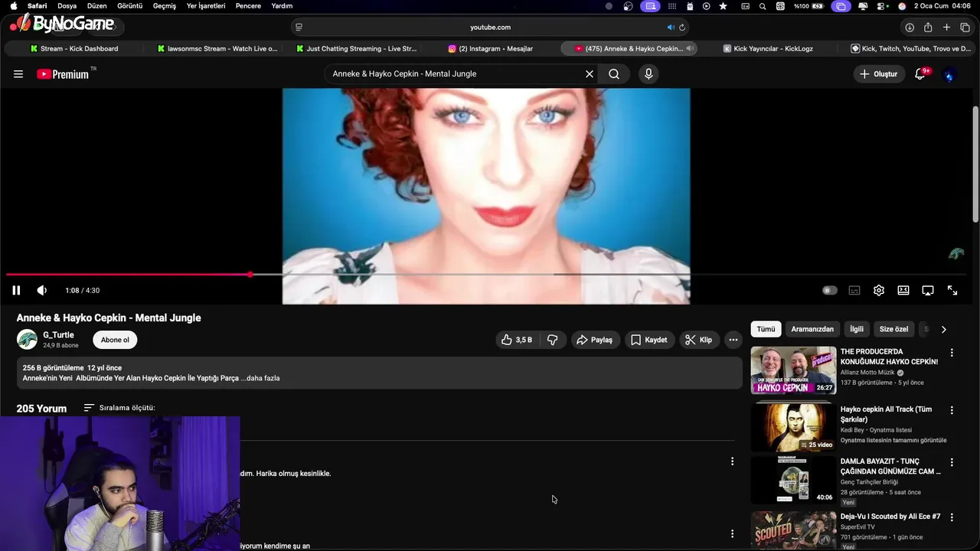The image size is (980, 551).
Task: Open the Dosya menu
Action: point(67,6)
